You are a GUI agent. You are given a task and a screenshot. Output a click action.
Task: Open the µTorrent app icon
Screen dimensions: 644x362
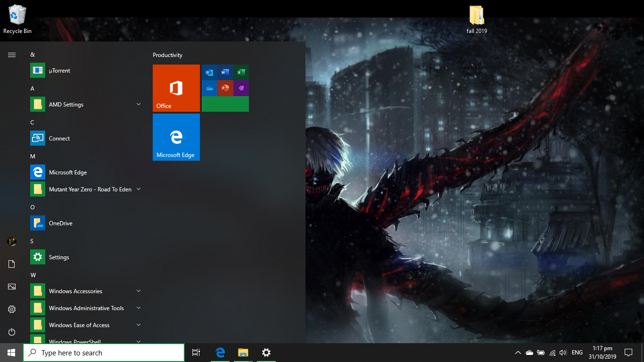tap(38, 70)
